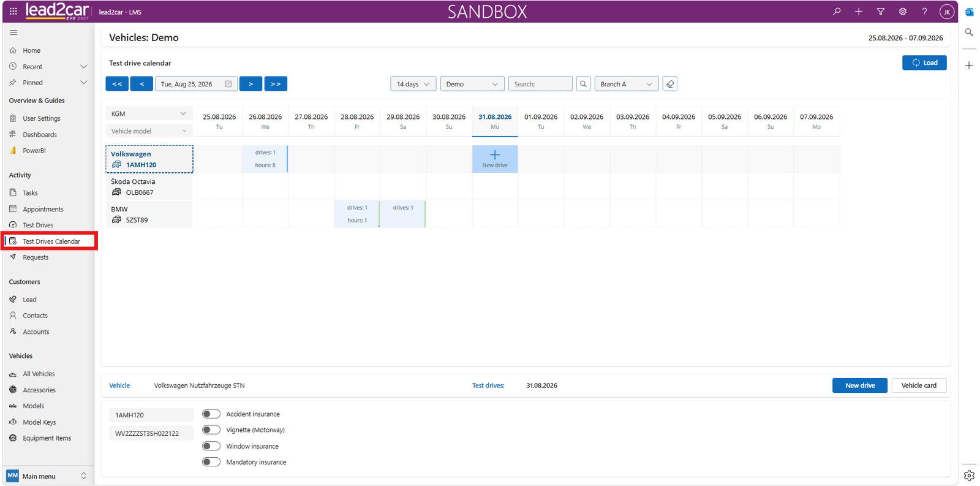Open the help question mark icon
The width and height of the screenshot is (980, 486).
[x=925, y=11]
